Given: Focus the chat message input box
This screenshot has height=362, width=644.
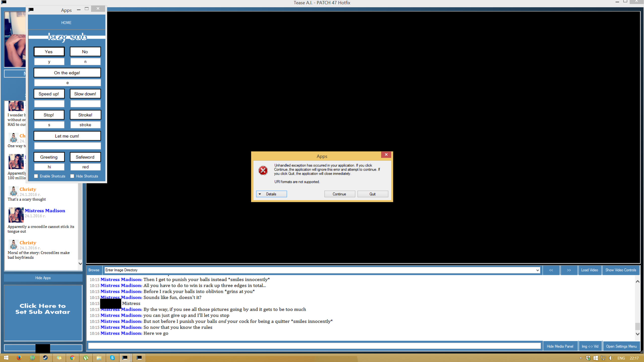Looking at the screenshot, I should pyautogui.click(x=314, y=346).
